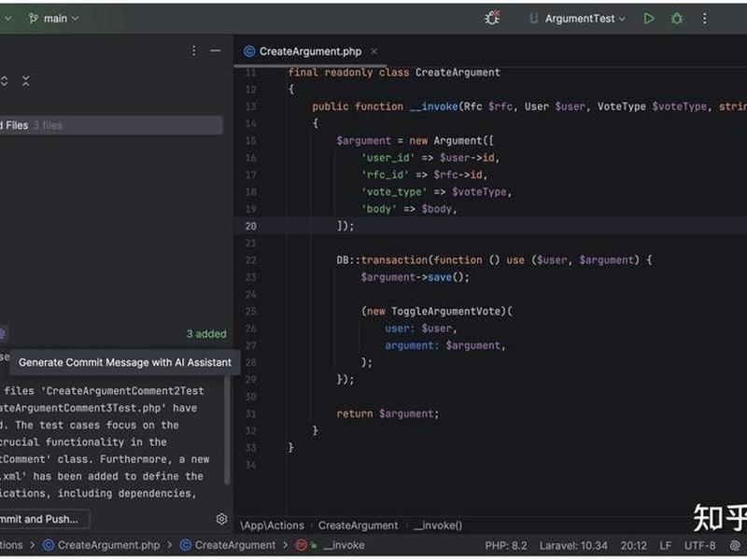The image size is (747, 560).
Task: Place the cursor on DB::transaction
Action: pyautogui.click(x=382, y=260)
